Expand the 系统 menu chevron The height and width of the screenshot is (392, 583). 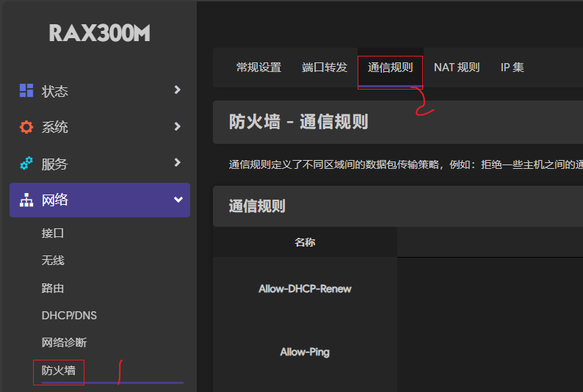177,126
